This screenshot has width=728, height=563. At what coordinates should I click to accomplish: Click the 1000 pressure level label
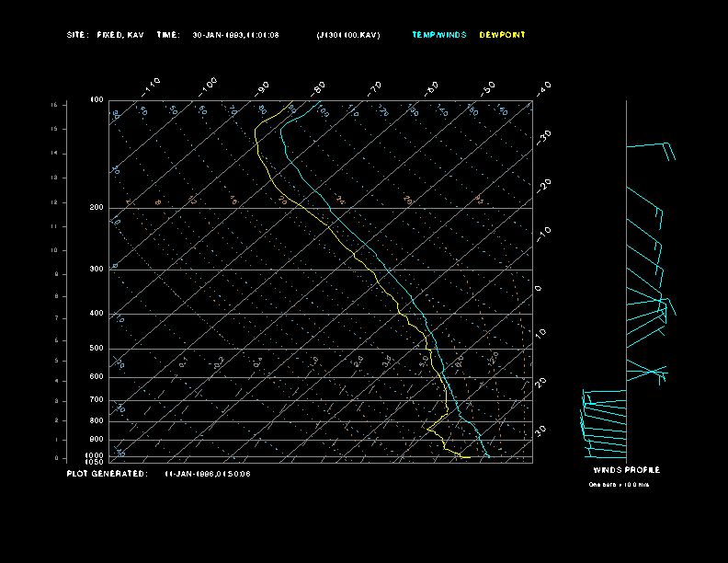tap(95, 455)
